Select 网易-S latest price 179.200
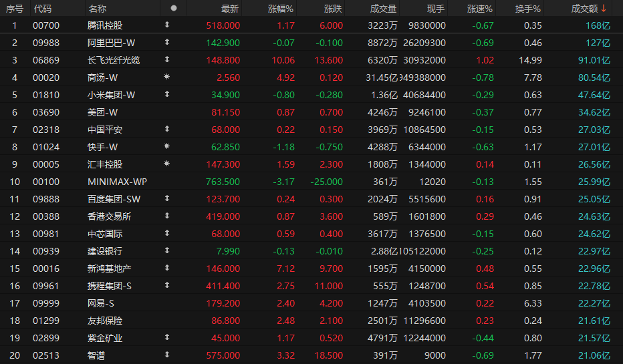Image resolution: width=623 pixels, height=364 pixels. click(223, 303)
